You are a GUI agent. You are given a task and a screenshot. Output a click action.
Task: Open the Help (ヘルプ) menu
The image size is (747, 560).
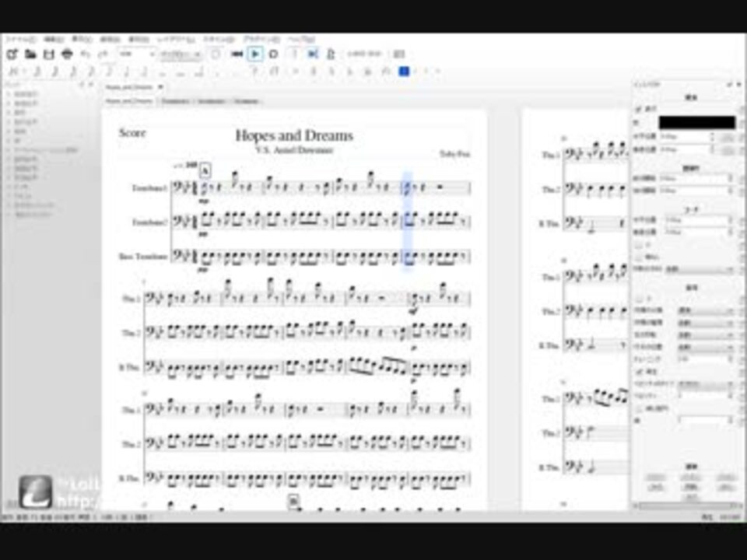tap(301, 40)
